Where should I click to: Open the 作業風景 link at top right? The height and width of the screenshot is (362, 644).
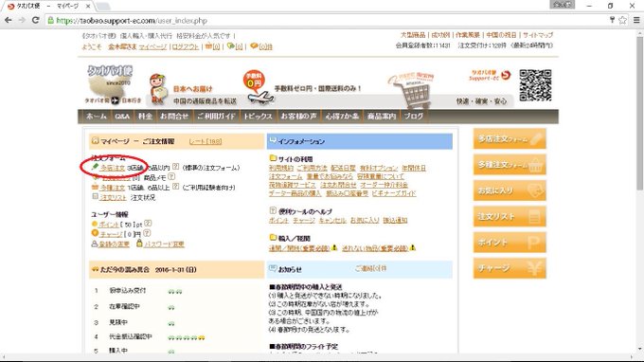pyautogui.click(x=468, y=35)
